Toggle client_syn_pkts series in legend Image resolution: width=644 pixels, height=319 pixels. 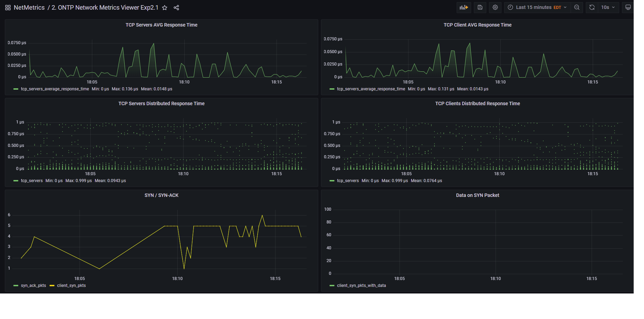click(71, 286)
